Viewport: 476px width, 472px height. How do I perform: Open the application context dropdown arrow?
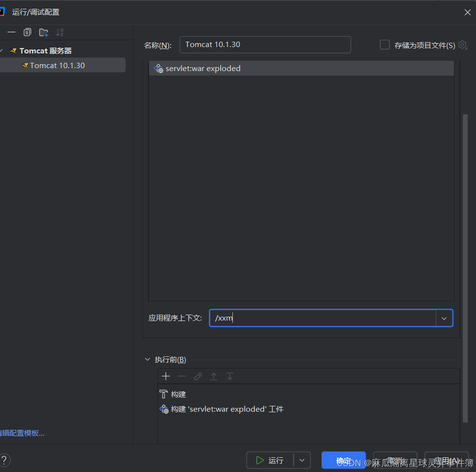coord(444,318)
